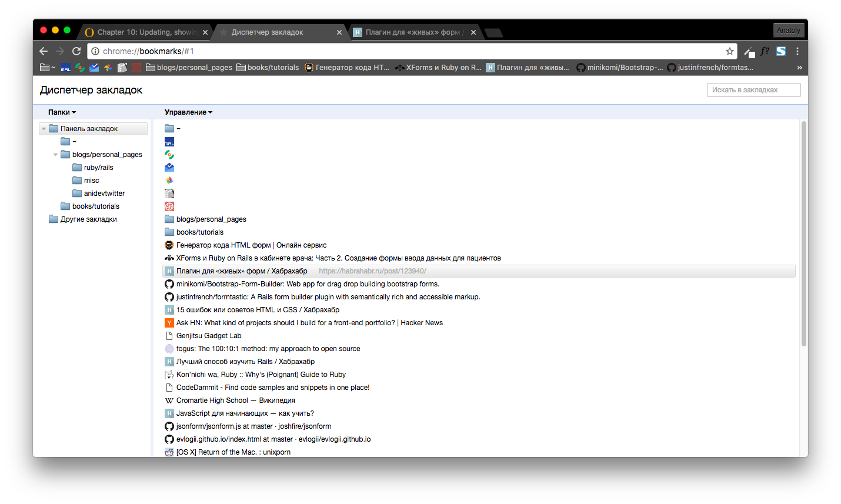The height and width of the screenshot is (504, 841).
Task: Click the Hacker News Y icon
Action: coord(169,323)
